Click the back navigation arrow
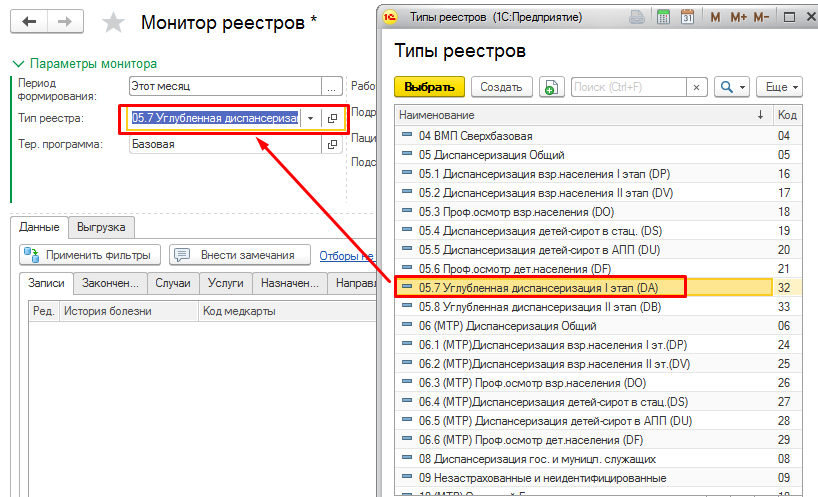 [30, 21]
